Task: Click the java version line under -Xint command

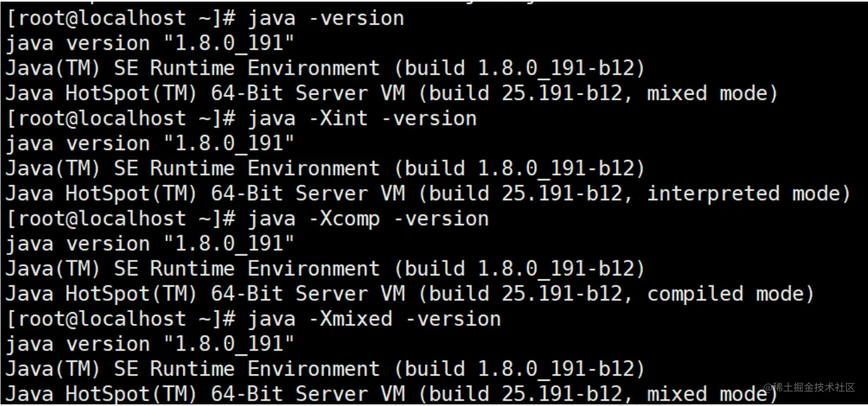Action: click(149, 144)
